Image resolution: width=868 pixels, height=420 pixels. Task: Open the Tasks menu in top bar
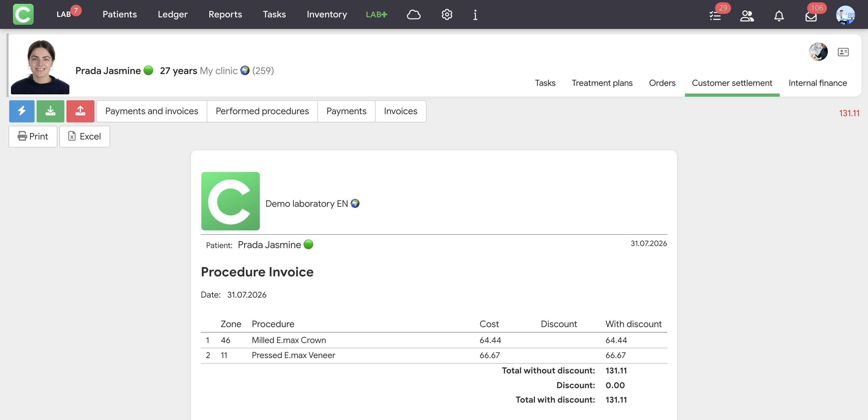tap(274, 14)
